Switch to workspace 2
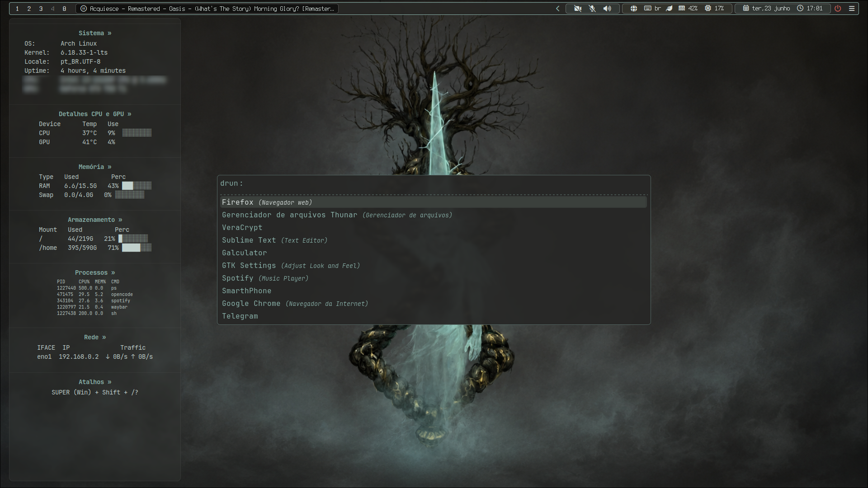The image size is (868, 488). point(29,9)
